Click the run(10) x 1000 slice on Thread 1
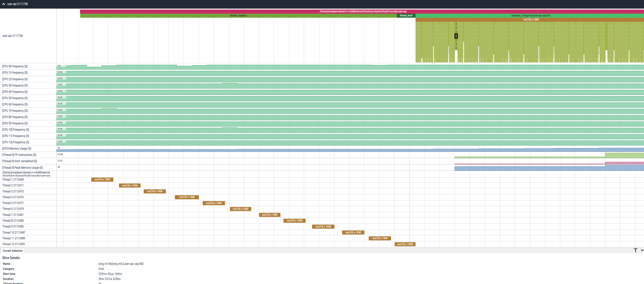This screenshot has width=644, height=284. [x=102, y=179]
